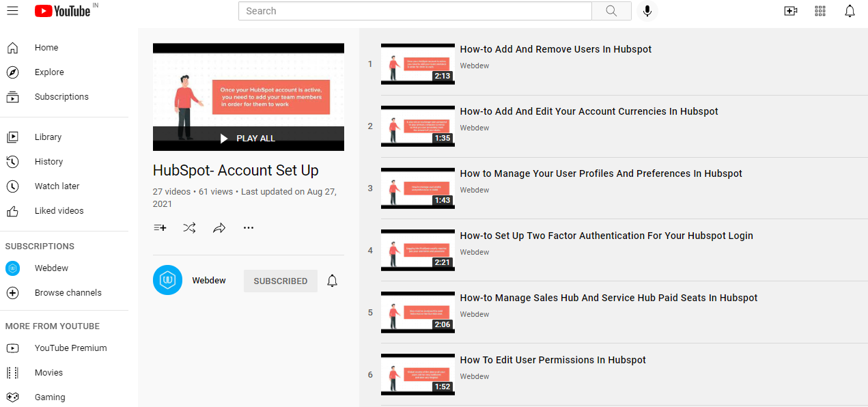Click Browse channels link
The image size is (868, 407).
point(68,293)
